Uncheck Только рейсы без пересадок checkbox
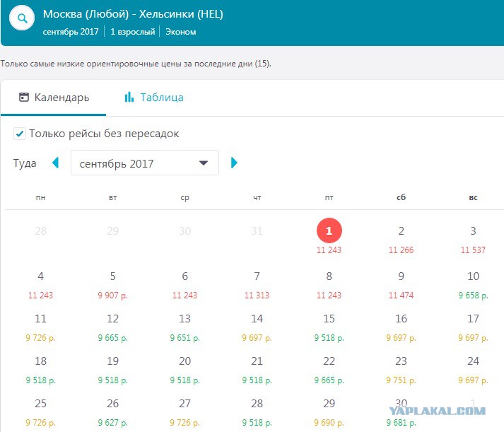This screenshot has width=504, height=432. pyautogui.click(x=20, y=134)
